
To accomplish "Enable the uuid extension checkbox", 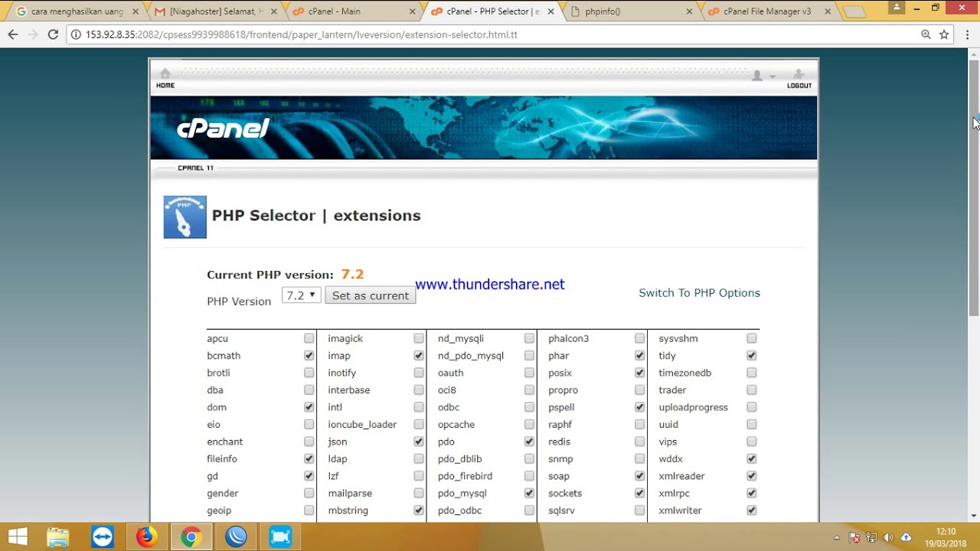I will (x=752, y=425).
